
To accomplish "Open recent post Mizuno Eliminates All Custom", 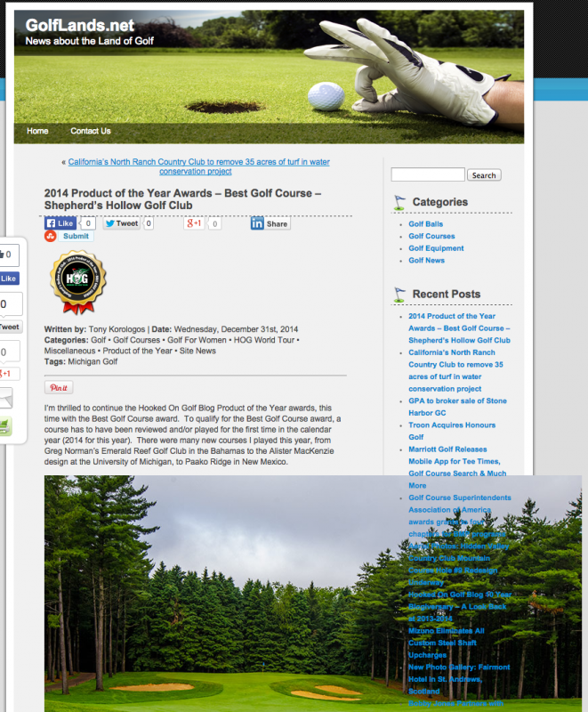I will [x=447, y=643].
